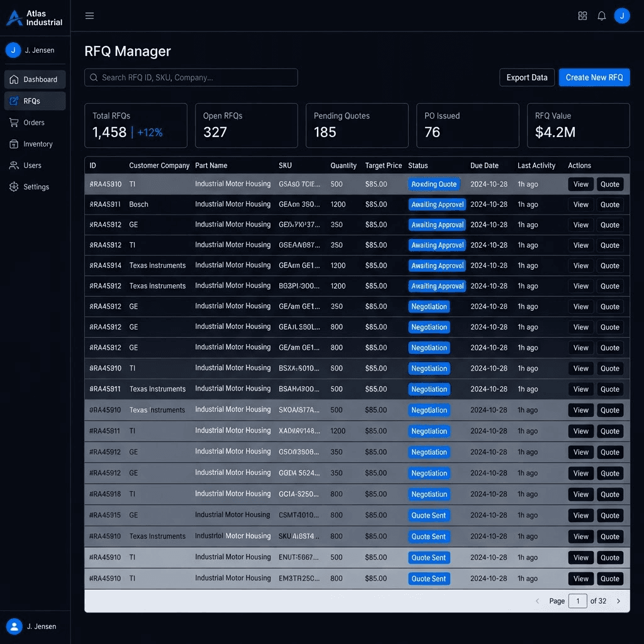Click Create New RFQ button
Image resolution: width=644 pixels, height=644 pixels.
(594, 77)
